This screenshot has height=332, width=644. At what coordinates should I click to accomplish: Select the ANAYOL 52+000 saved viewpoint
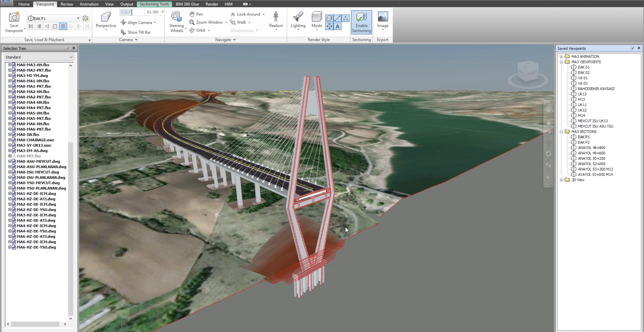[x=591, y=164]
